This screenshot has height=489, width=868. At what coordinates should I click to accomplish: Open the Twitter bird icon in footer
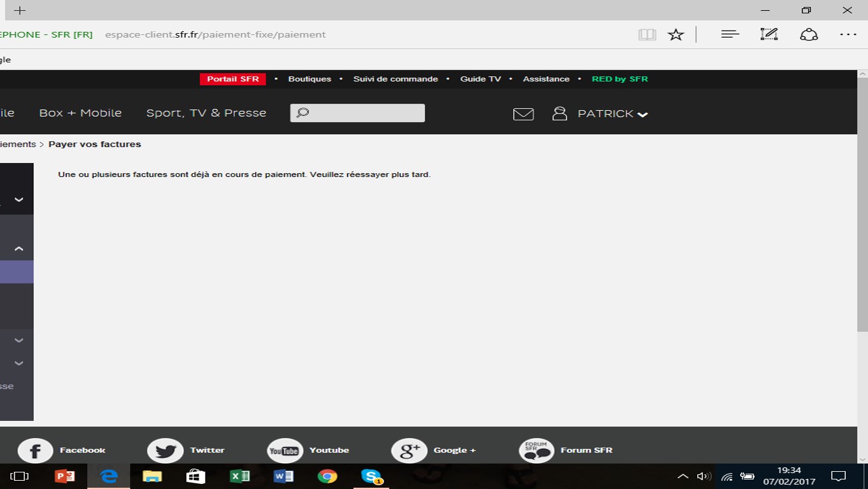pyautogui.click(x=165, y=451)
